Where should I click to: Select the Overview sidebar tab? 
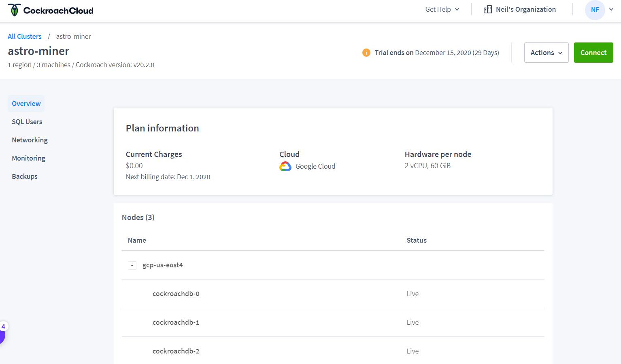[x=26, y=104]
